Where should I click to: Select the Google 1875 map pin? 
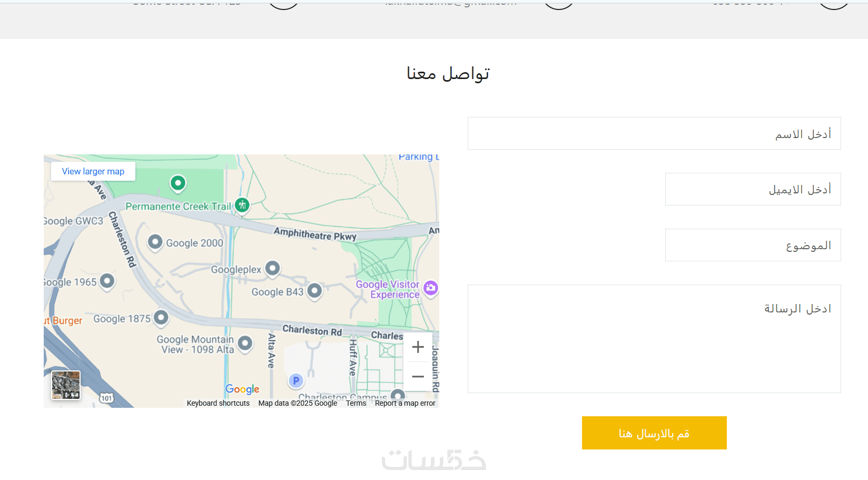click(x=161, y=318)
